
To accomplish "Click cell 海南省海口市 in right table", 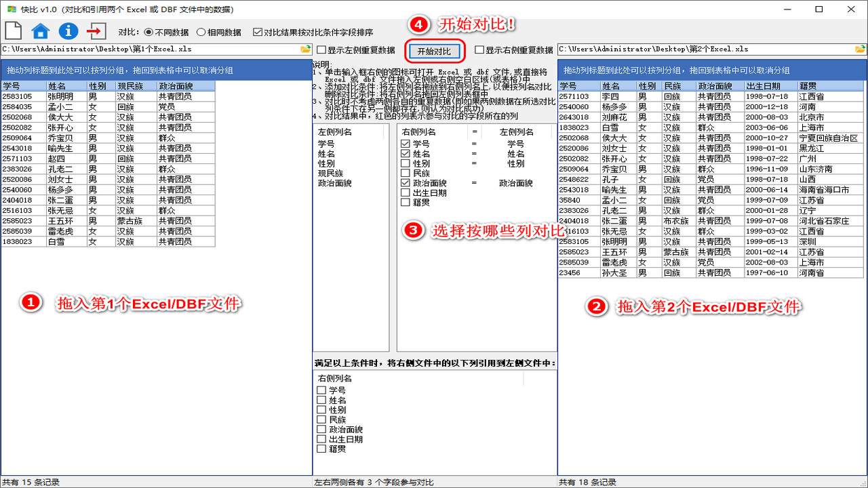I will (831, 190).
